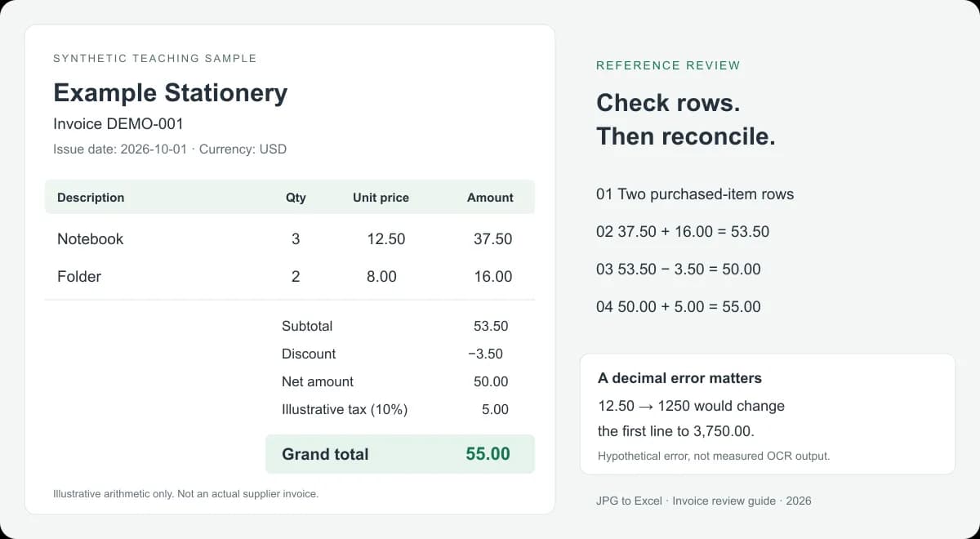Click the 'Then reconcile.' heading line
The image size is (980, 539).
tap(686, 136)
